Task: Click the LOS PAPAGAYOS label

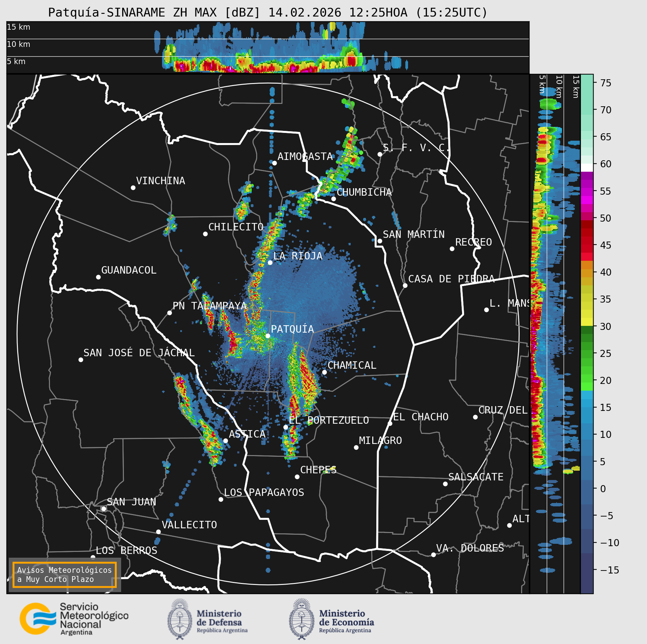Action: pyautogui.click(x=264, y=492)
